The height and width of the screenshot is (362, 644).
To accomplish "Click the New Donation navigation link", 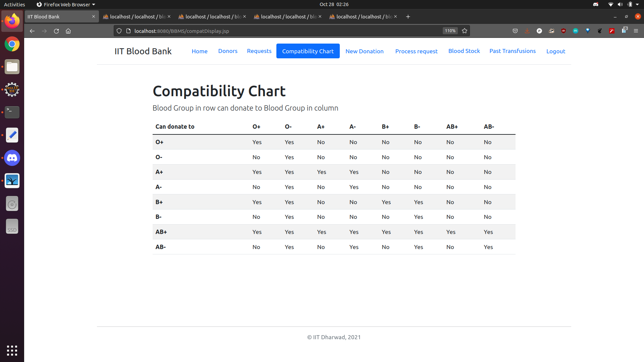I will 365,51.
